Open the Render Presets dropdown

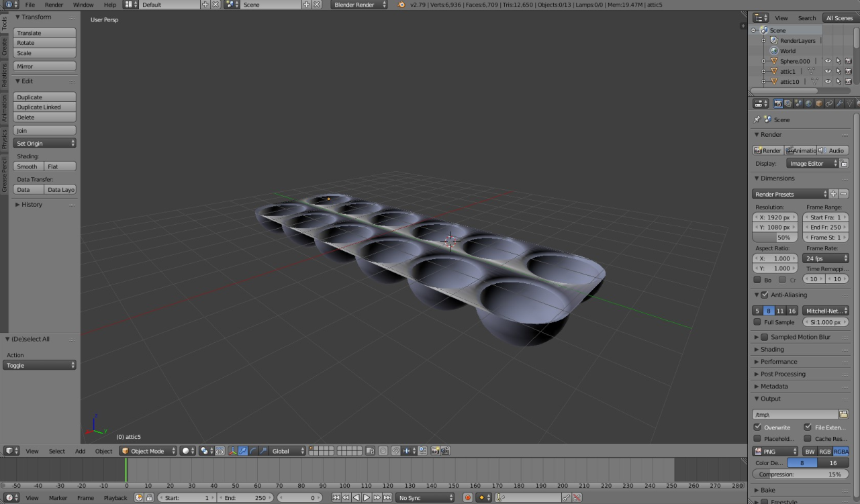790,194
